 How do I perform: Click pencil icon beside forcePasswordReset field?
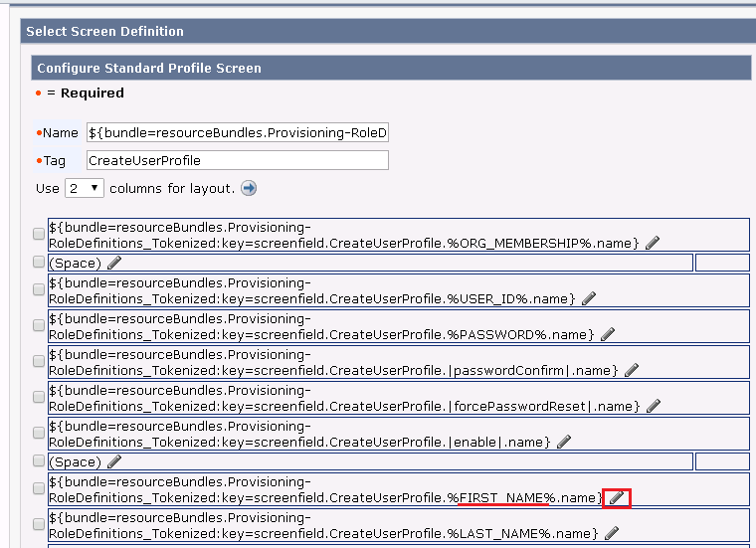coord(653,406)
